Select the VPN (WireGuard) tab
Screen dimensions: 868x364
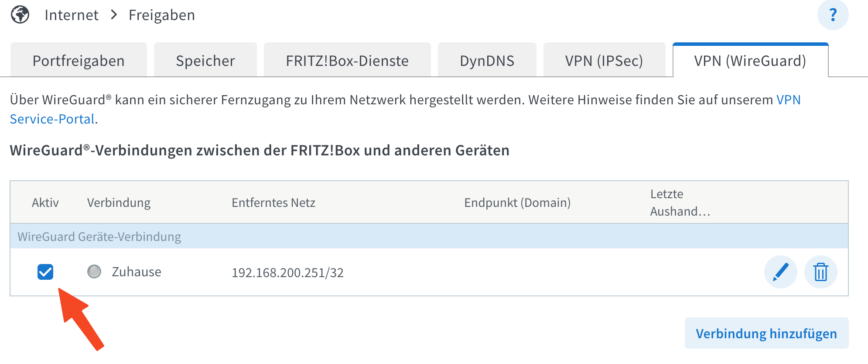pos(750,61)
